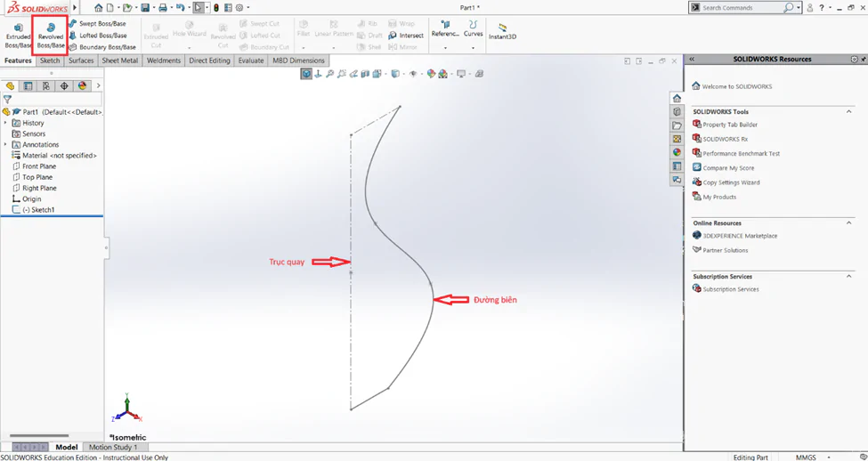Image resolution: width=868 pixels, height=461 pixels.
Task: Click the Section View icon
Action: click(x=365, y=74)
